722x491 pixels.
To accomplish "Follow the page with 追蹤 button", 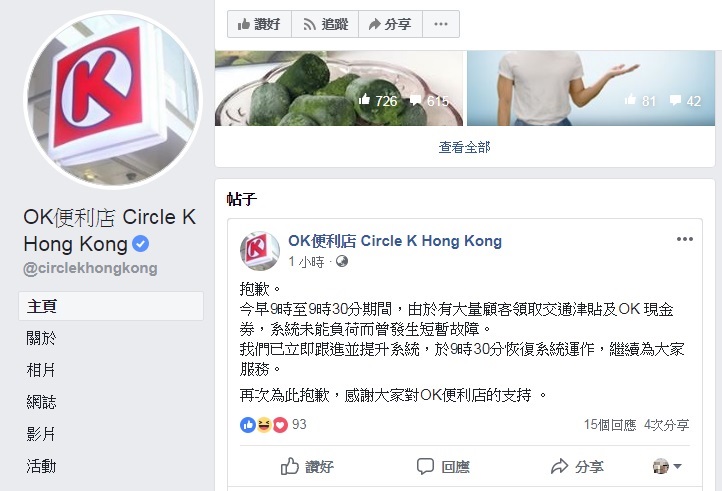I will point(325,24).
